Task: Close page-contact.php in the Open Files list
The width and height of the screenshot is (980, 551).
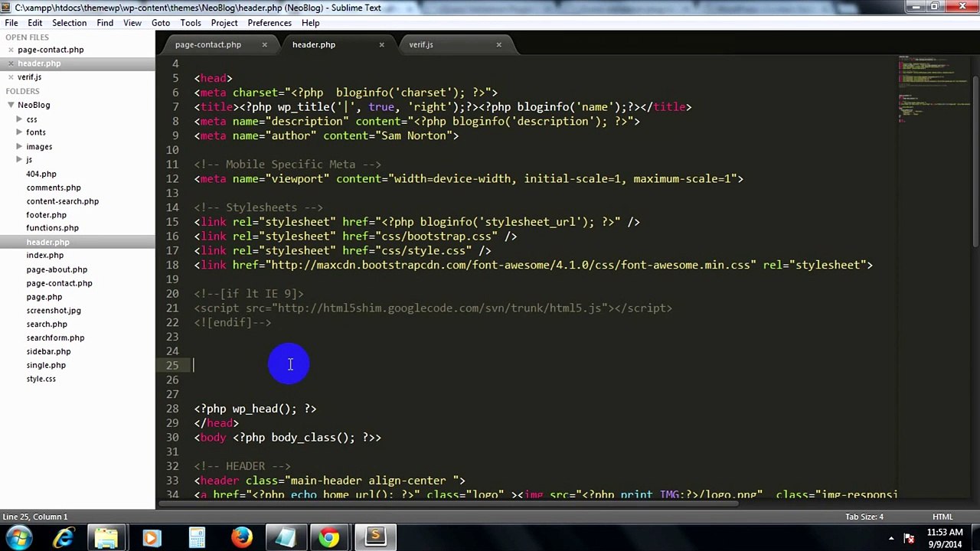Action: click(11, 50)
